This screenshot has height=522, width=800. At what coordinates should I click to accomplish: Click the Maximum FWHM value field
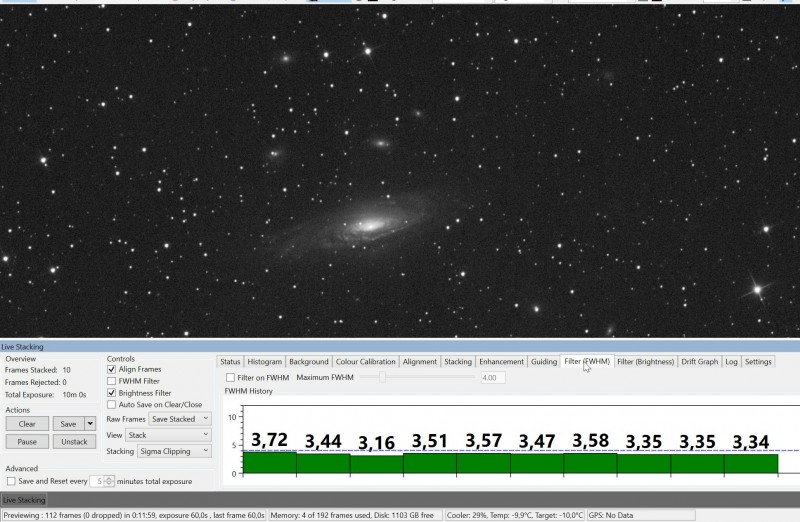tap(493, 378)
